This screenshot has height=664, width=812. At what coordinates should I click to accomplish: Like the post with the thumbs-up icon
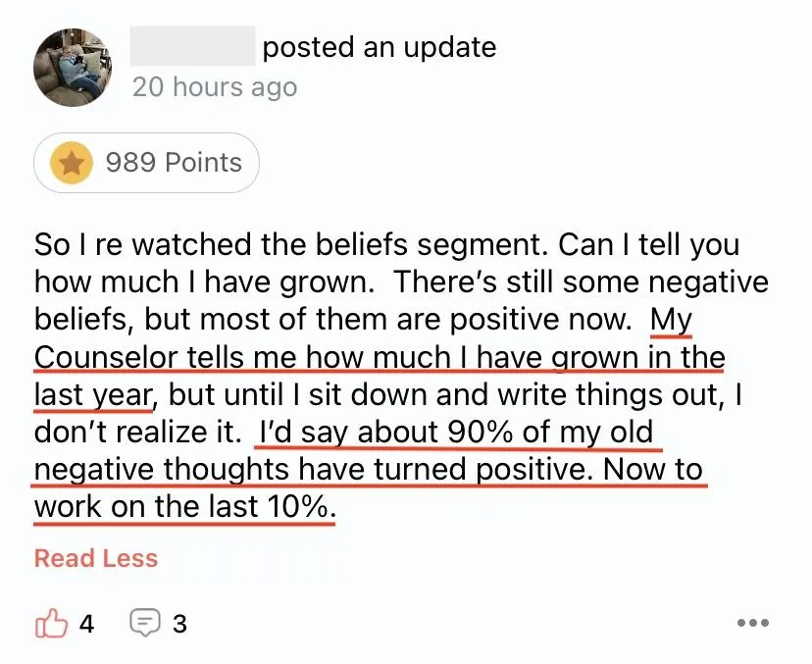pyautogui.click(x=51, y=623)
